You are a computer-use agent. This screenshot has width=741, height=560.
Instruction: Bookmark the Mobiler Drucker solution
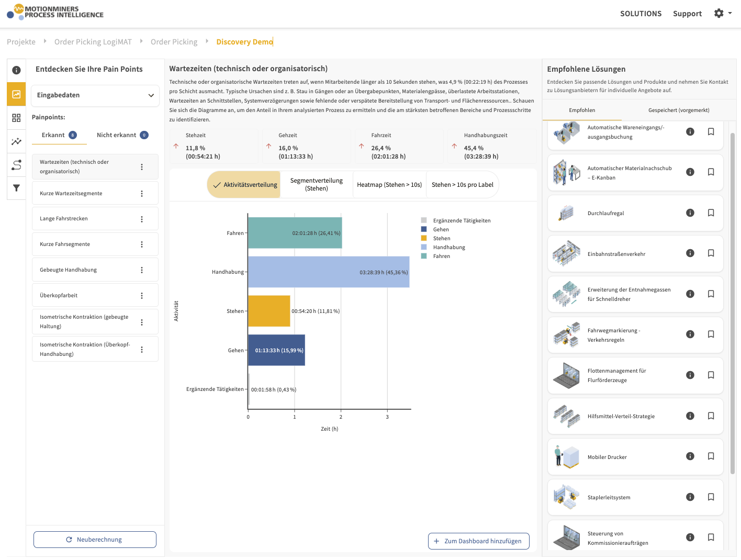[x=711, y=456]
